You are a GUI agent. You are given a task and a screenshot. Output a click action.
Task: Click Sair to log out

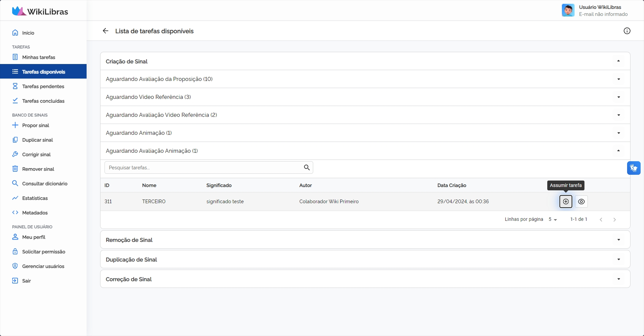[26, 281]
